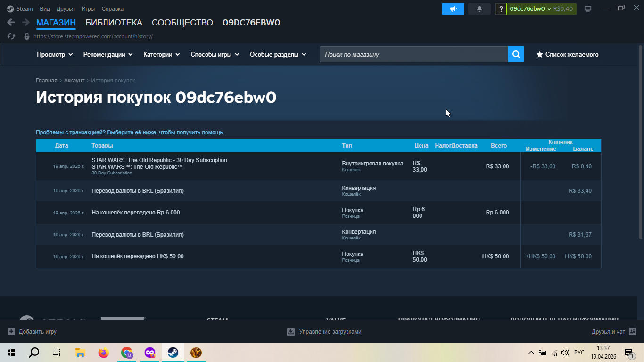Click the page vertical scrollbar
The width and height of the screenshot is (644, 362).
coord(641,141)
